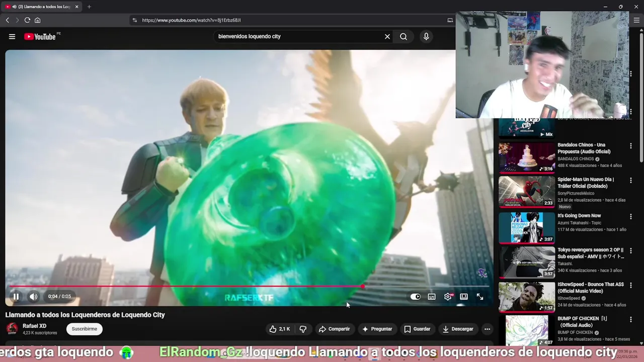644x362 pixels.
Task: Toggle subtitles on the player
Action: (432, 297)
